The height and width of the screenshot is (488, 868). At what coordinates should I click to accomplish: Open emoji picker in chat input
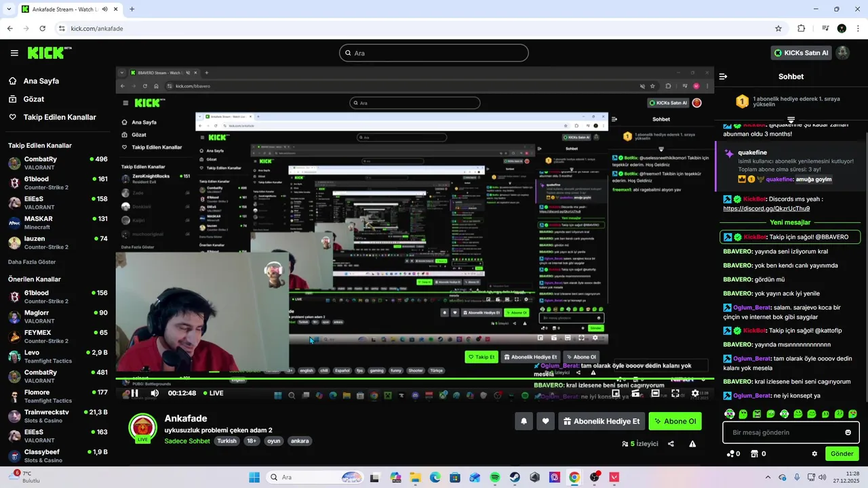[848, 432]
